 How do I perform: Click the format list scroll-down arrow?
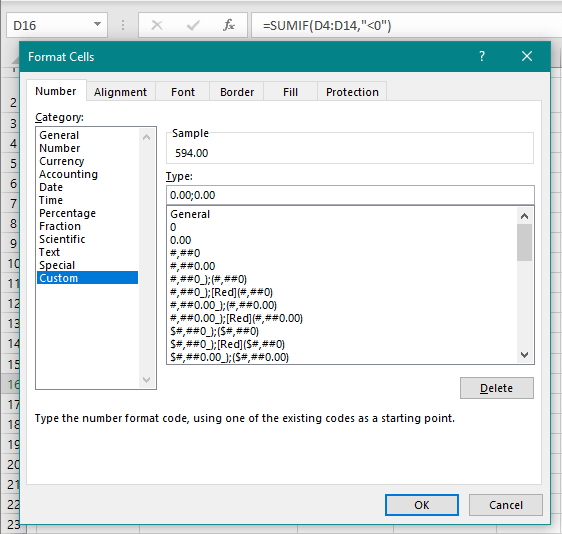point(524,355)
